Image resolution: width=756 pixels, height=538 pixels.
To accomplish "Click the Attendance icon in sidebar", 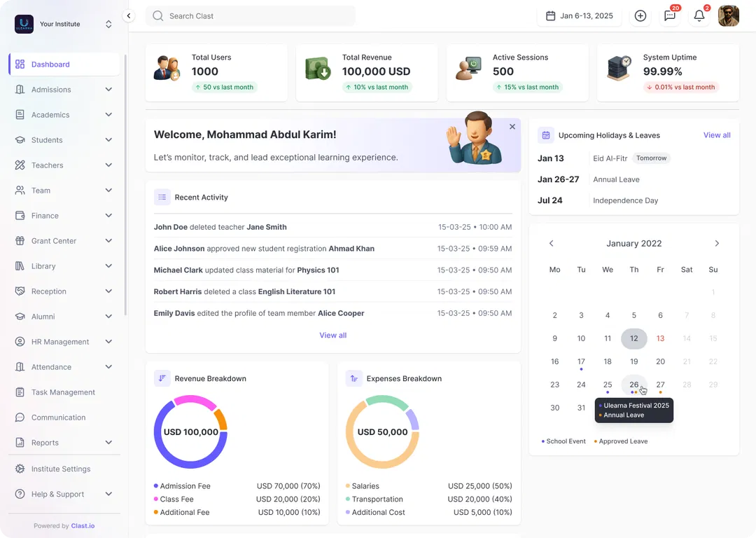I will [x=20, y=366].
